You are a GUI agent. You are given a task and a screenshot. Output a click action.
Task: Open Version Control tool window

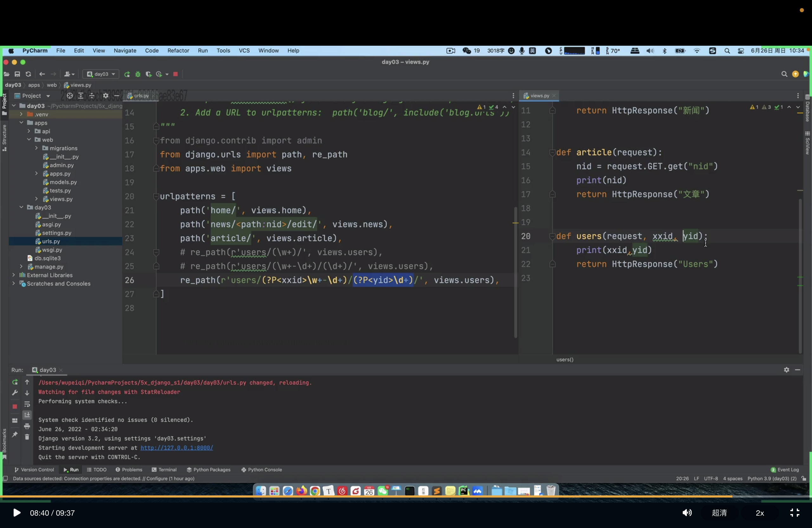pos(34,470)
